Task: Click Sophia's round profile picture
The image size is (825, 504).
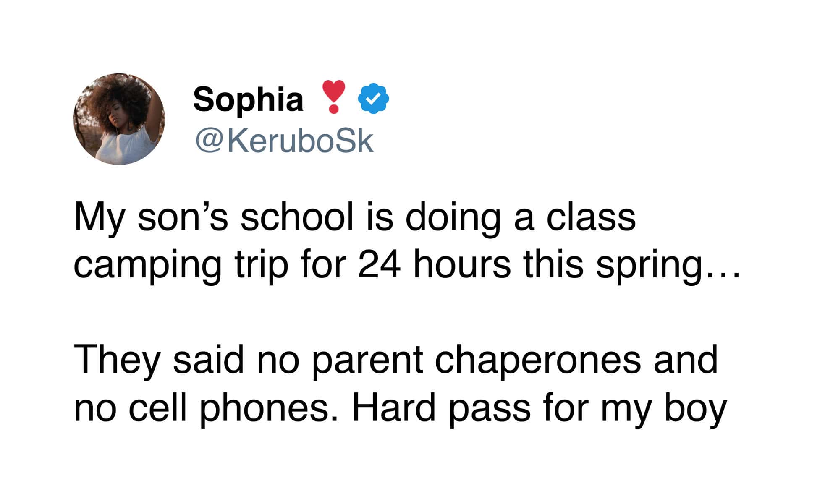Action: (119, 119)
